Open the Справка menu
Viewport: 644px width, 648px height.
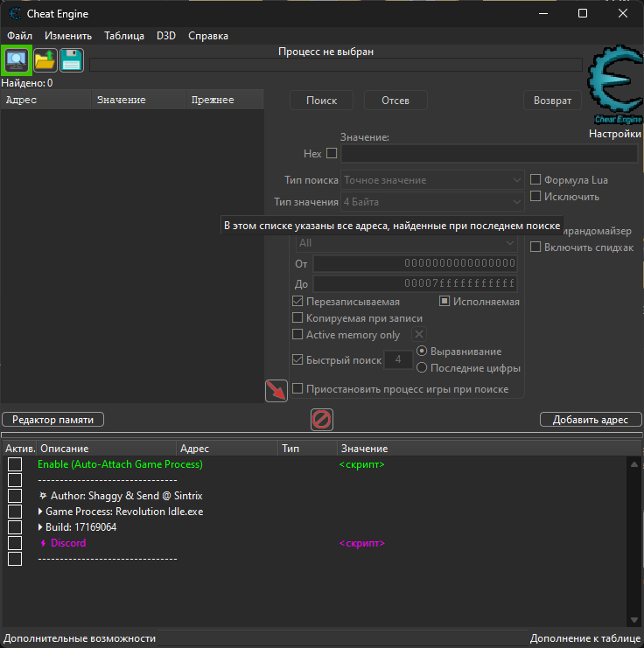[208, 36]
